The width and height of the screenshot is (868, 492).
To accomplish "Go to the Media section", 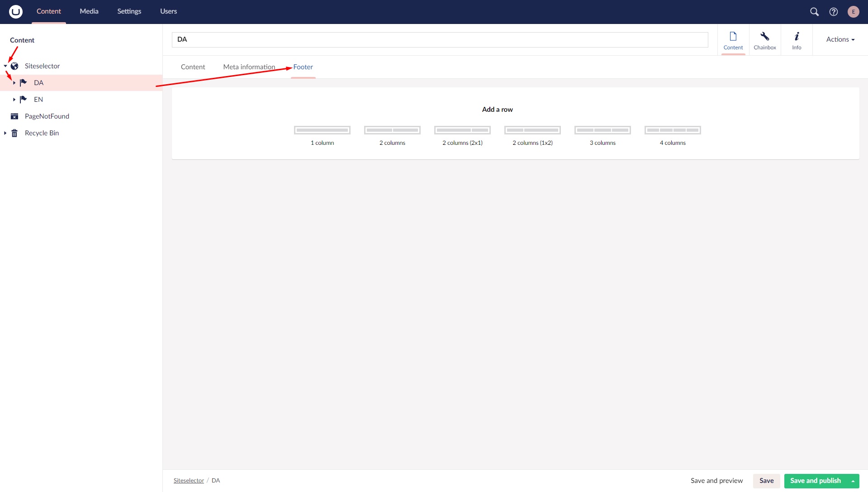I will click(x=89, y=11).
